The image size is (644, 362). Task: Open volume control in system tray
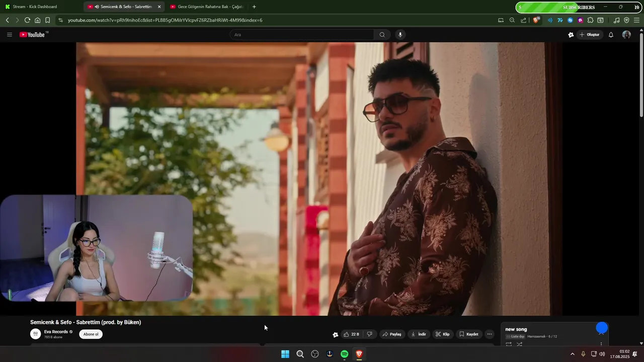[x=602, y=354]
